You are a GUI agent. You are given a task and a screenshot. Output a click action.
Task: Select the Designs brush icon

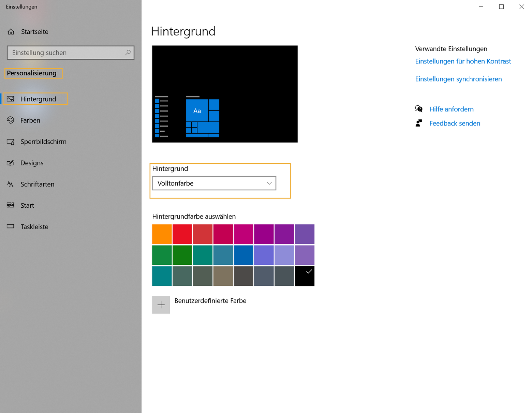click(11, 163)
